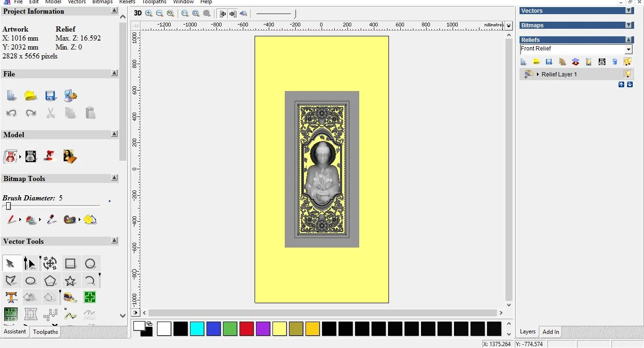This screenshot has width=644, height=348.
Task: Click the Save file floppy icon
Action: pyautogui.click(x=51, y=96)
